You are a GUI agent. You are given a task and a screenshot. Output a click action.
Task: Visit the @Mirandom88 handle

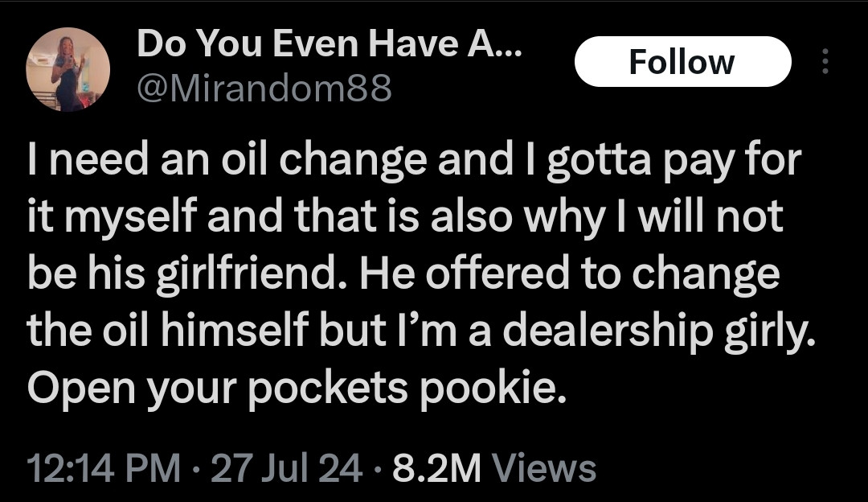(264, 88)
